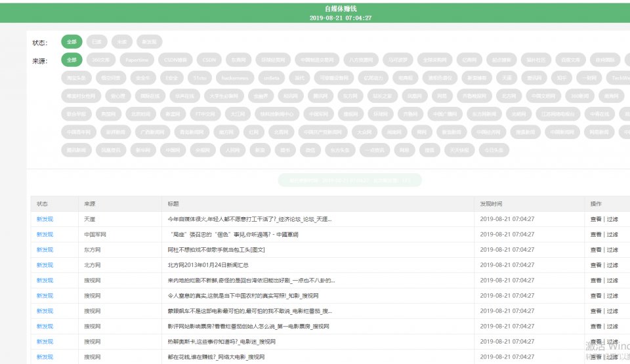Viewport: 630px width, 364px height.
Task: Click 过滤 for 令人窒息的真实 row
Action: pos(612,296)
